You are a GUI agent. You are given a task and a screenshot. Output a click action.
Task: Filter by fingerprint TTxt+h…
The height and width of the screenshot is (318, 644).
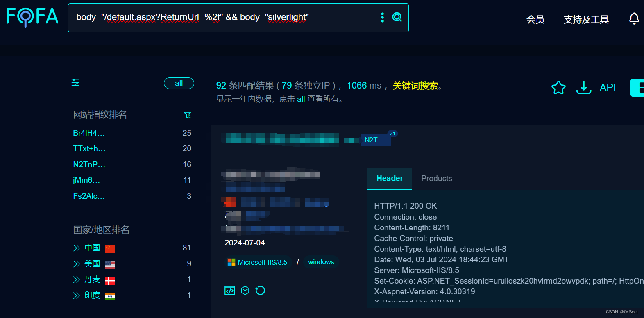tap(89, 149)
